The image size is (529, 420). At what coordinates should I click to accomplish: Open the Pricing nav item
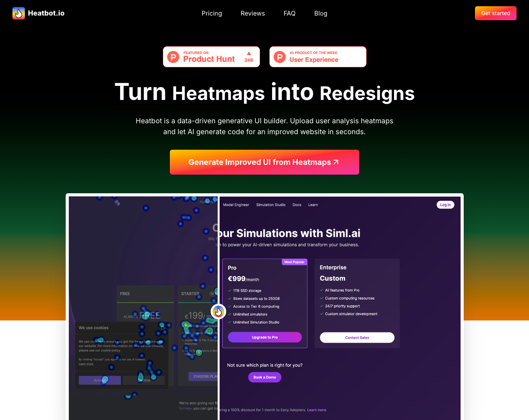pyautogui.click(x=211, y=13)
